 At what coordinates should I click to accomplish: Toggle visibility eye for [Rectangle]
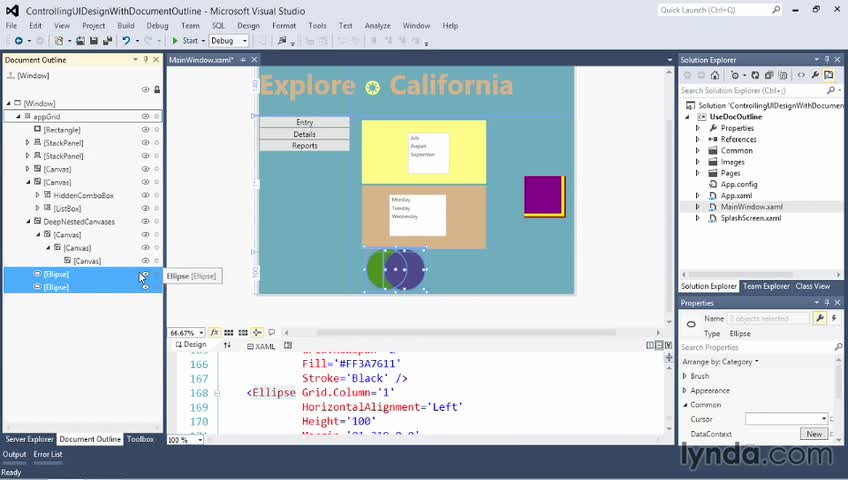(145, 130)
